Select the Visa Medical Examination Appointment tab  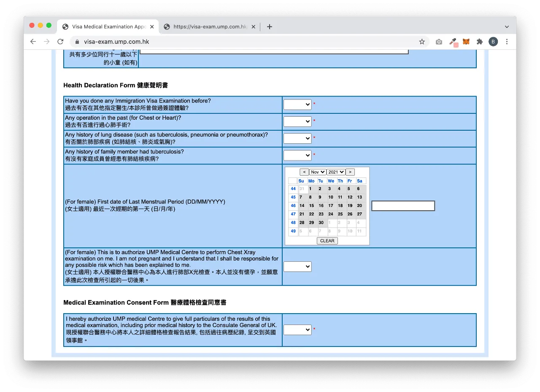click(x=108, y=27)
